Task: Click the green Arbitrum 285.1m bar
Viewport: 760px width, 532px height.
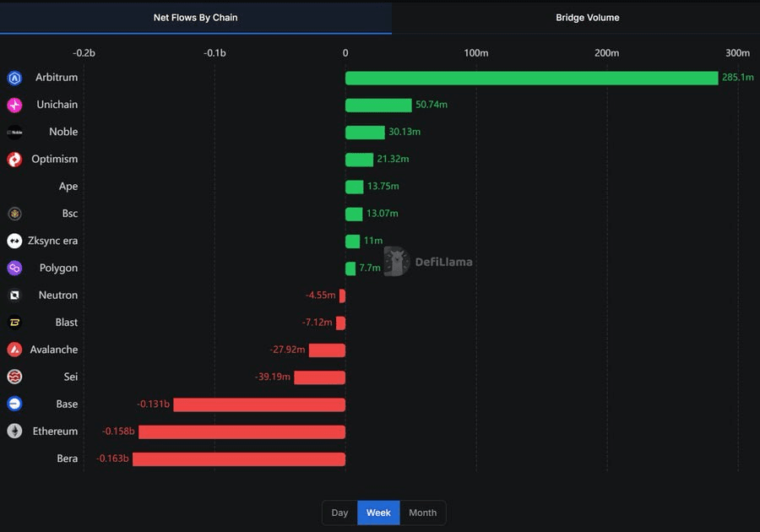Action: point(531,78)
